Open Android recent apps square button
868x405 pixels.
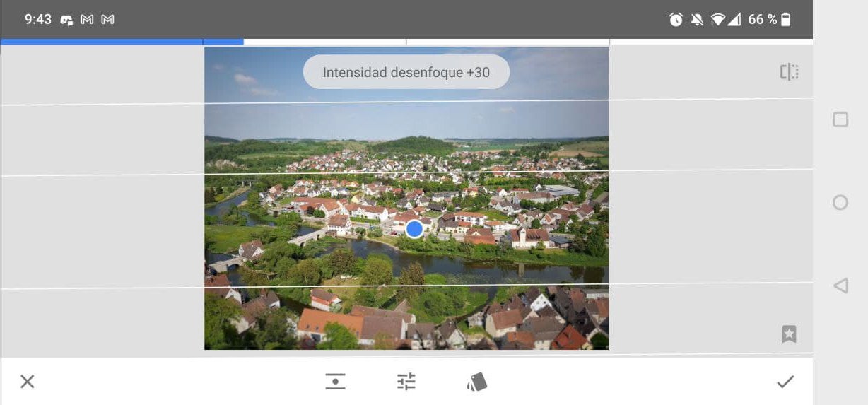840,119
